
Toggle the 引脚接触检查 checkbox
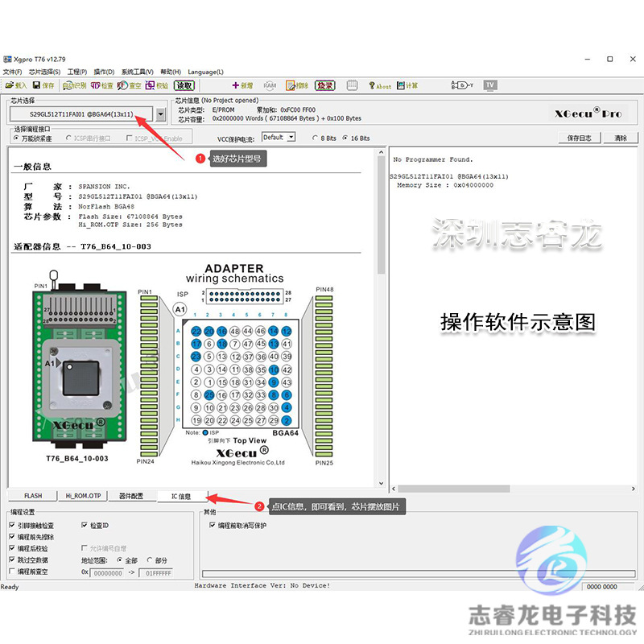pyautogui.click(x=12, y=525)
